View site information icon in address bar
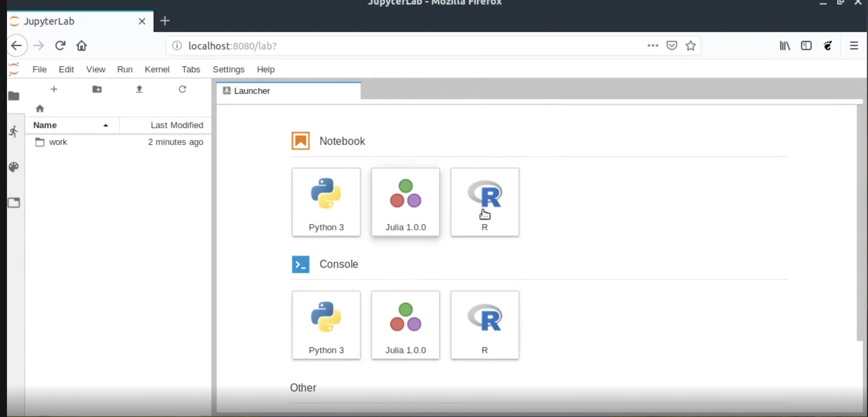 (177, 45)
